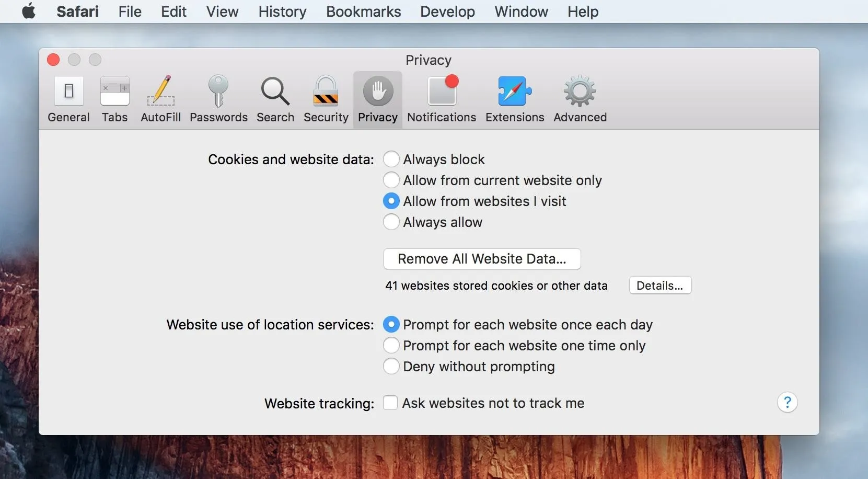The height and width of the screenshot is (479, 868).
Task: Select Allow from current website only
Action: click(391, 180)
